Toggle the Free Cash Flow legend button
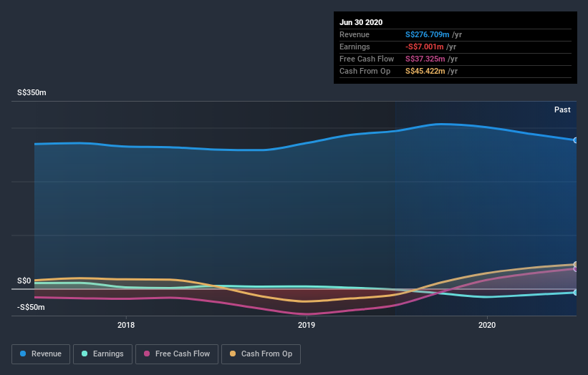Image resolution: width=588 pixels, height=375 pixels. [x=177, y=354]
